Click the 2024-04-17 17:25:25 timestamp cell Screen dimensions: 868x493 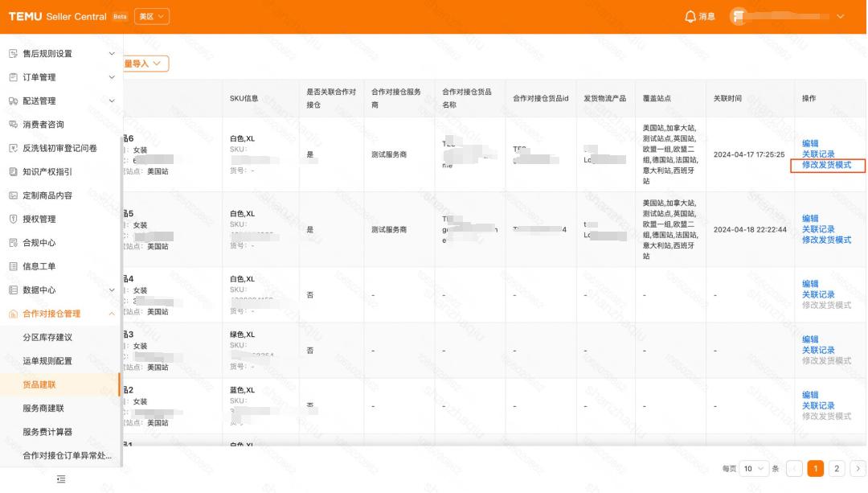point(749,154)
